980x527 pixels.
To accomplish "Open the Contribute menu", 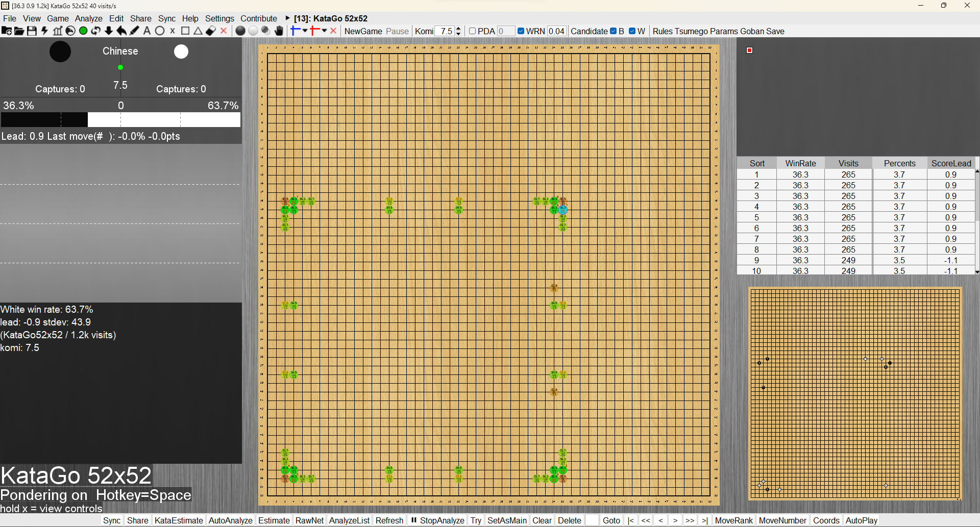I will click(x=259, y=18).
